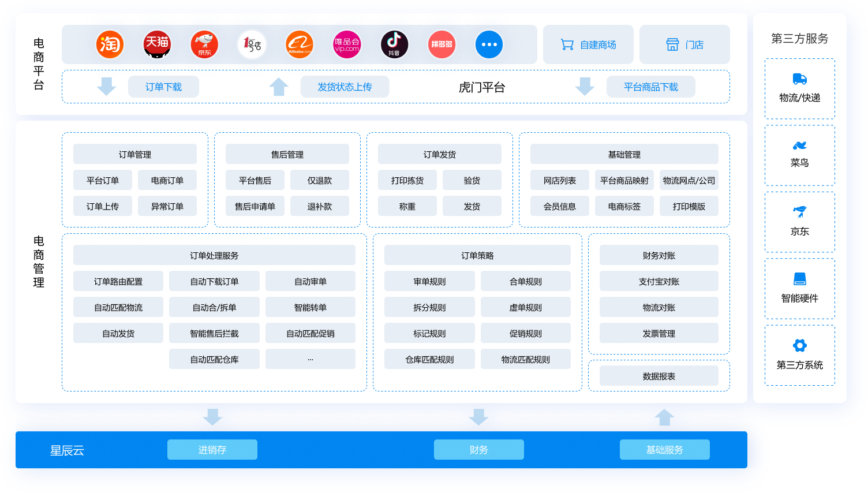Click the up arrow beside 发货状态上传

[279, 87]
